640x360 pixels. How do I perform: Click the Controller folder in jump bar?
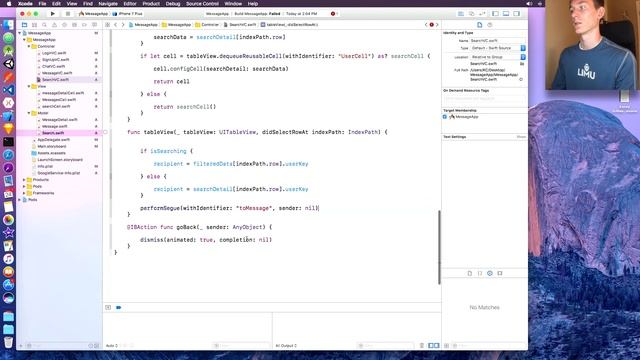pyautogui.click(x=207, y=25)
